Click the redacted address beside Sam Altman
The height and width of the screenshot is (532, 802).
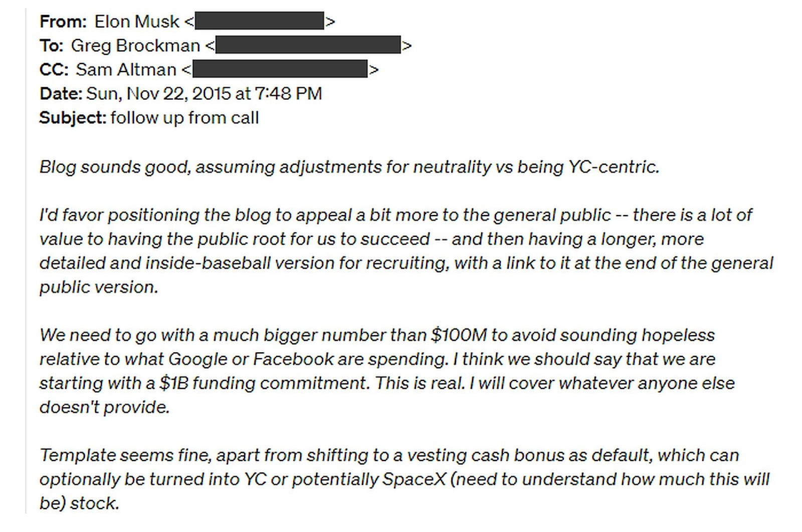(280, 69)
